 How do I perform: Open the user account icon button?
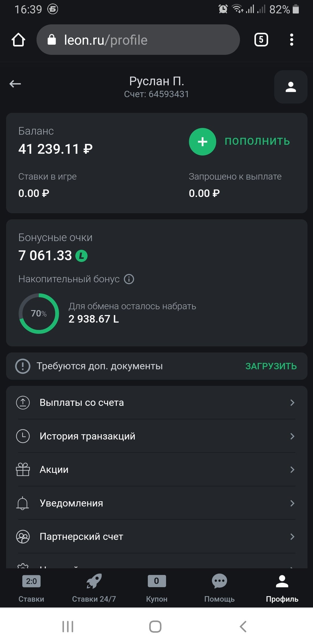coord(290,87)
